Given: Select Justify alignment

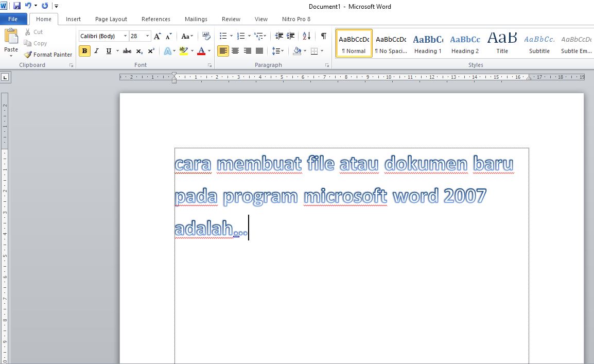Looking at the screenshot, I should [259, 51].
